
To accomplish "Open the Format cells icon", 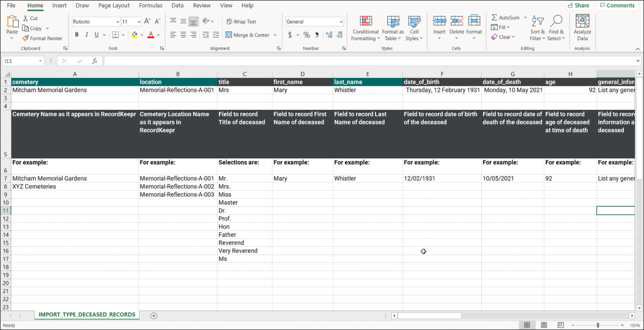I will 474,21.
